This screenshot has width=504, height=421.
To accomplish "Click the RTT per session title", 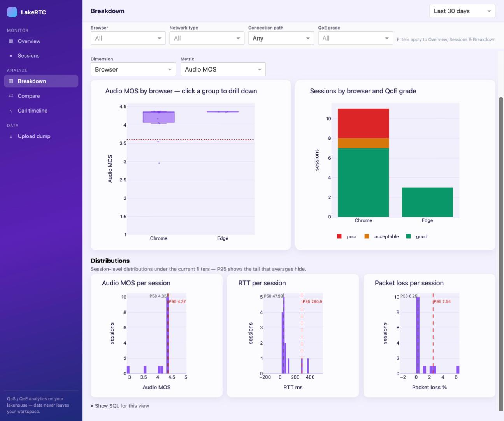I will tap(262, 283).
